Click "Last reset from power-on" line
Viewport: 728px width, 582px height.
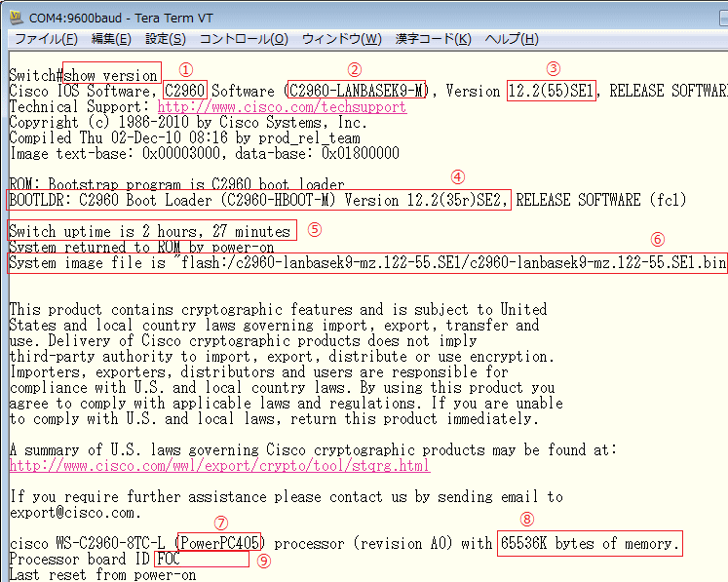[x=102, y=574]
